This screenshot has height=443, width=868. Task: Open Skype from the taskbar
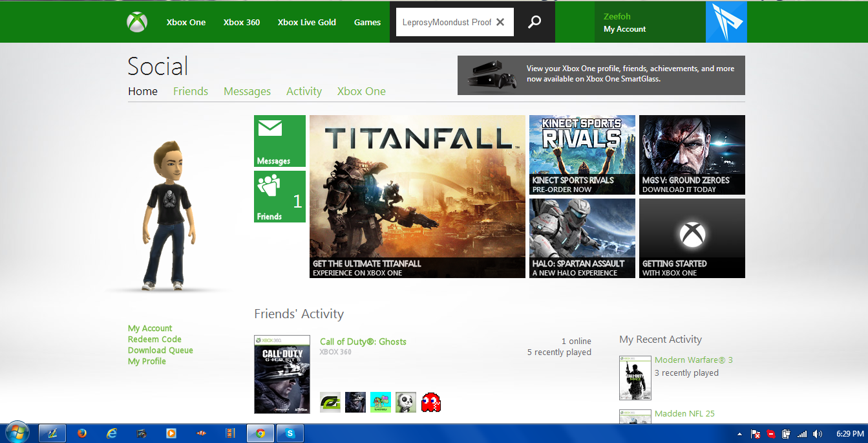click(290, 433)
